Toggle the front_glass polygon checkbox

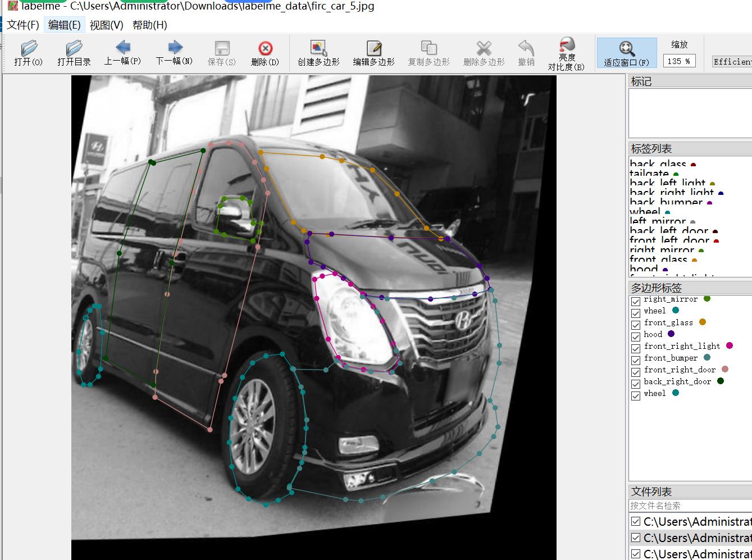point(636,325)
